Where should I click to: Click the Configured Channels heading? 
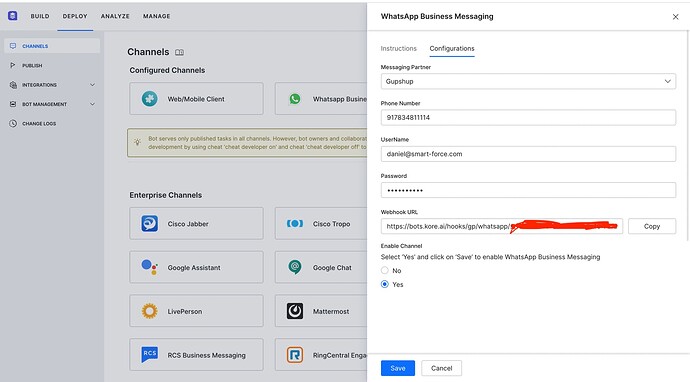(167, 70)
